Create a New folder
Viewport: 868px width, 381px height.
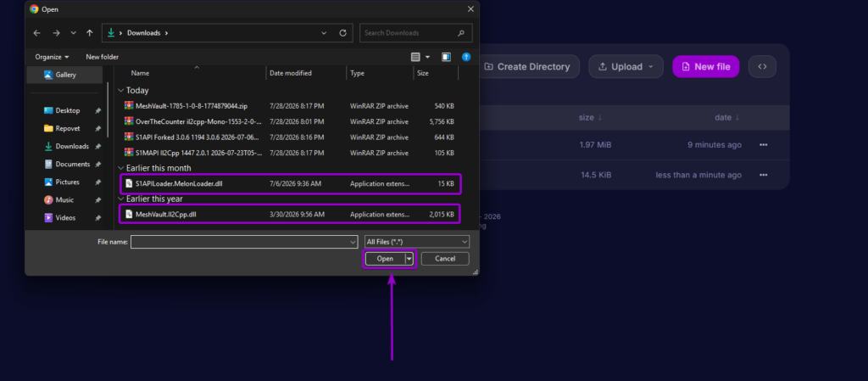pos(102,57)
